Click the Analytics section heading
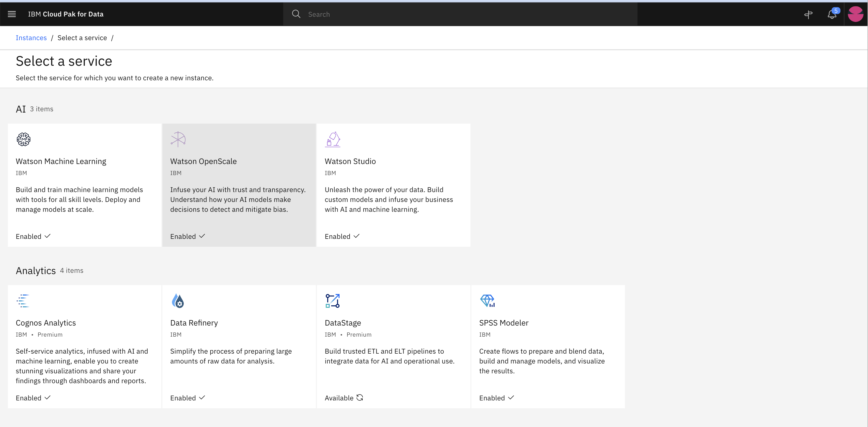 [x=36, y=271]
